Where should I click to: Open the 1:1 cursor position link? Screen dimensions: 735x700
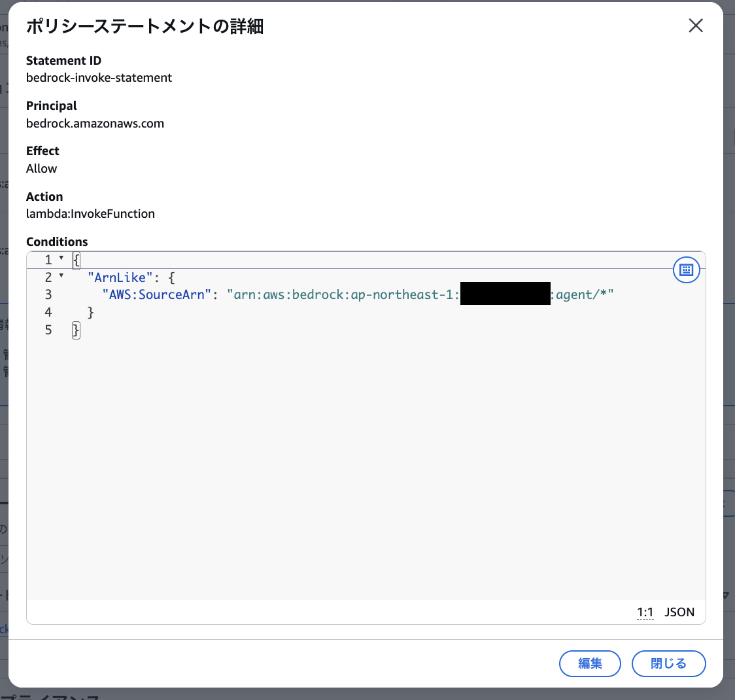coord(645,612)
